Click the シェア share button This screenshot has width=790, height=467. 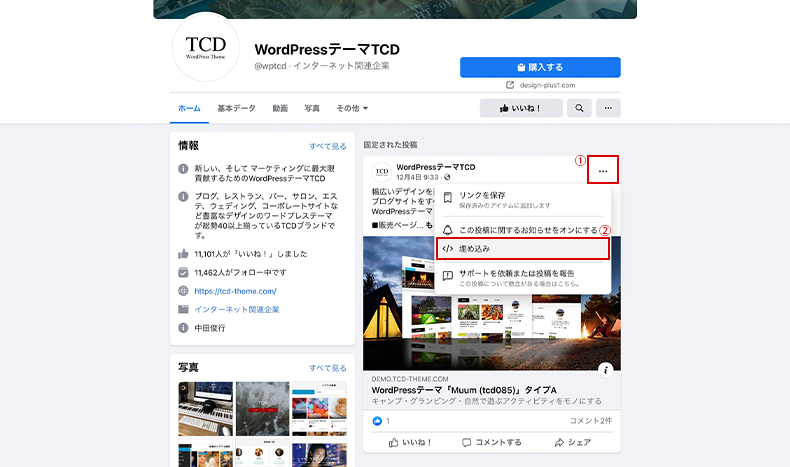click(x=572, y=442)
